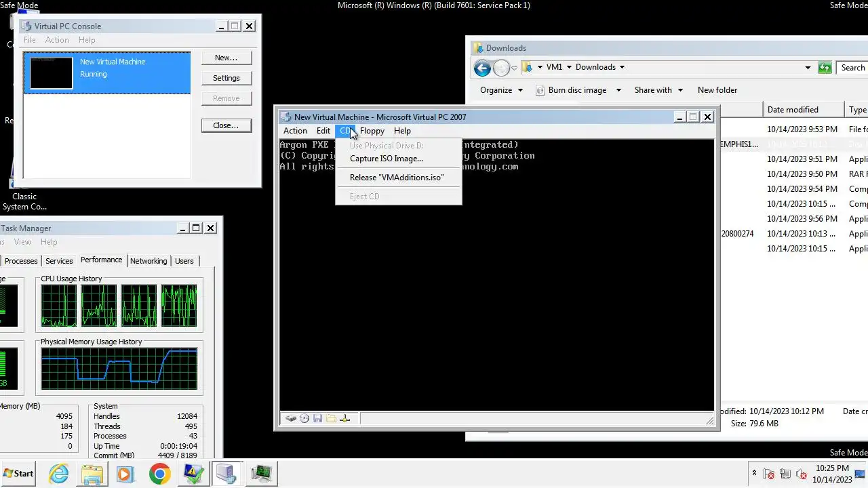The width and height of the screenshot is (868, 488).
Task: Select the New Virtual Machine thumbnail in console
Action: [x=52, y=73]
